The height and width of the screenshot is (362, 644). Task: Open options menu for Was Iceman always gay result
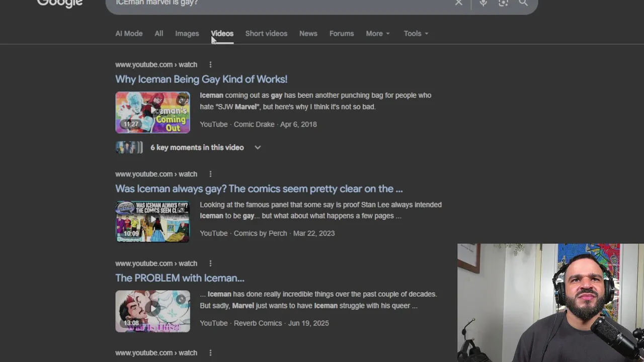pos(210,174)
